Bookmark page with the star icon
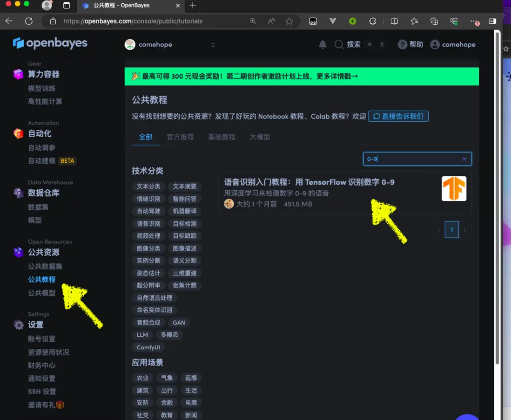The image size is (511, 420). tap(289, 21)
